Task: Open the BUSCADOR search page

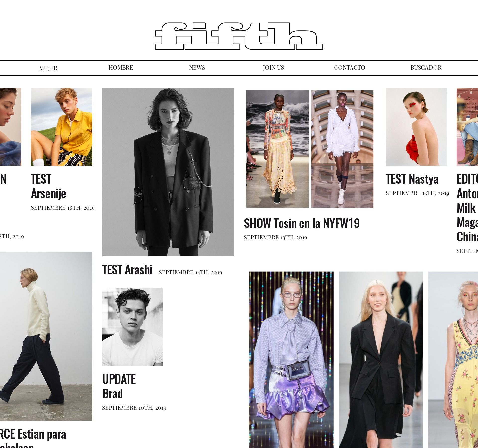Action: (426, 67)
